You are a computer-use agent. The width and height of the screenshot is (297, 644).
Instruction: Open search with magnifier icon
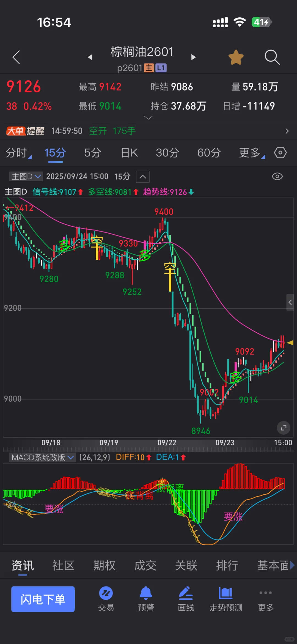(272, 57)
